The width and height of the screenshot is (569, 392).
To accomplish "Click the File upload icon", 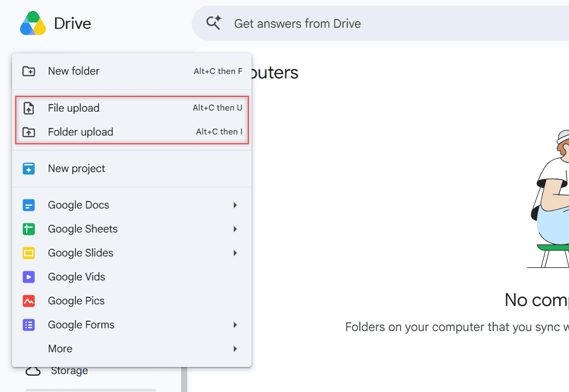I will pos(29,108).
